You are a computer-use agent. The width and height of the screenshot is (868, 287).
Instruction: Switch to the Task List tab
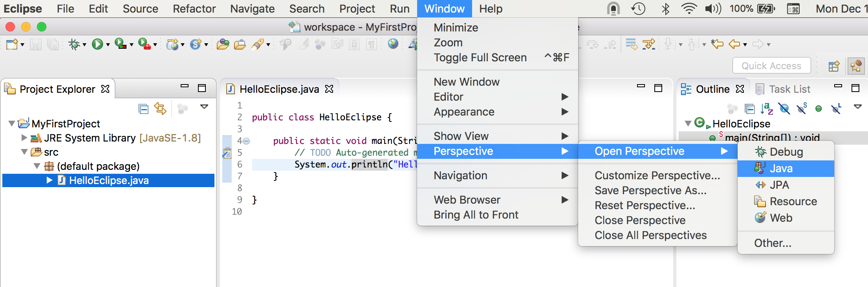(789, 89)
